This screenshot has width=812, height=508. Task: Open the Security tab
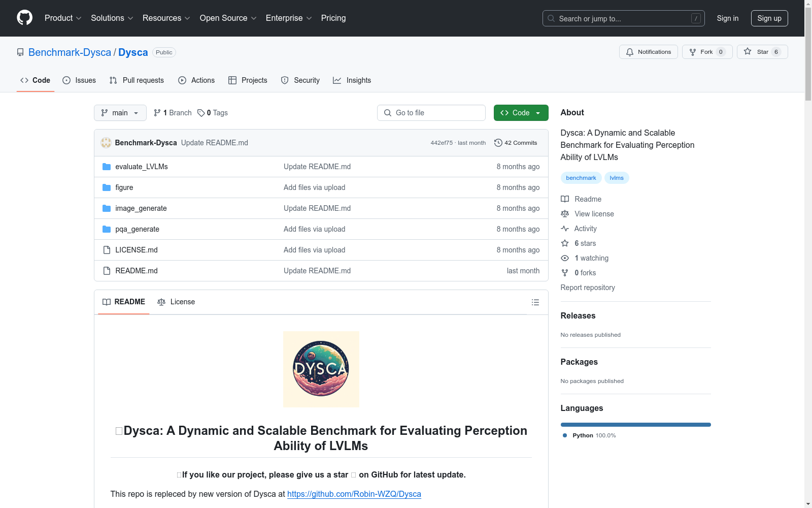pos(300,80)
